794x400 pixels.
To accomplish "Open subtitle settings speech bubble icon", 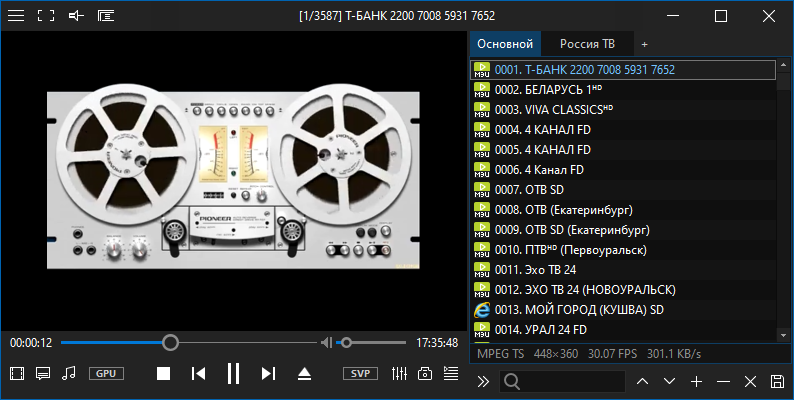I will [x=43, y=374].
